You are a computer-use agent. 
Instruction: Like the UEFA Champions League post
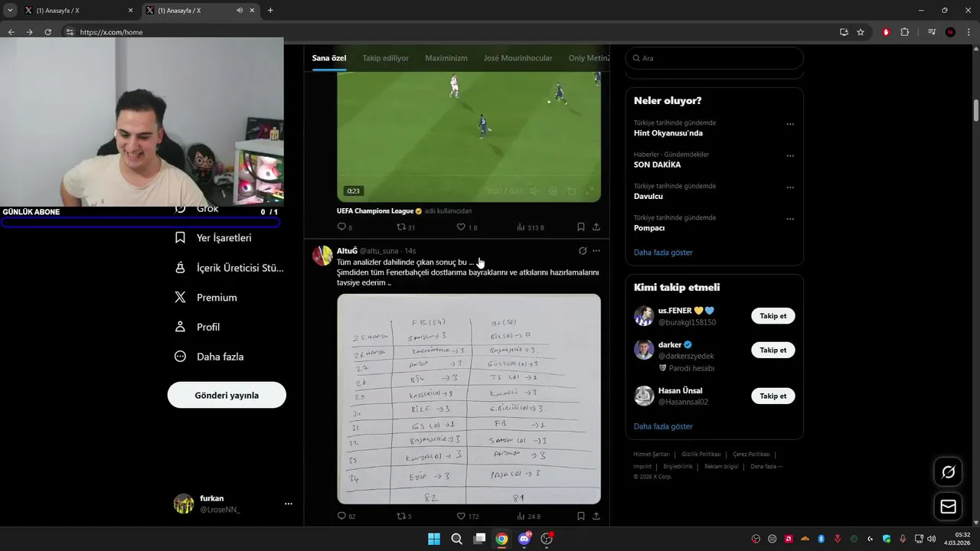click(x=466, y=227)
